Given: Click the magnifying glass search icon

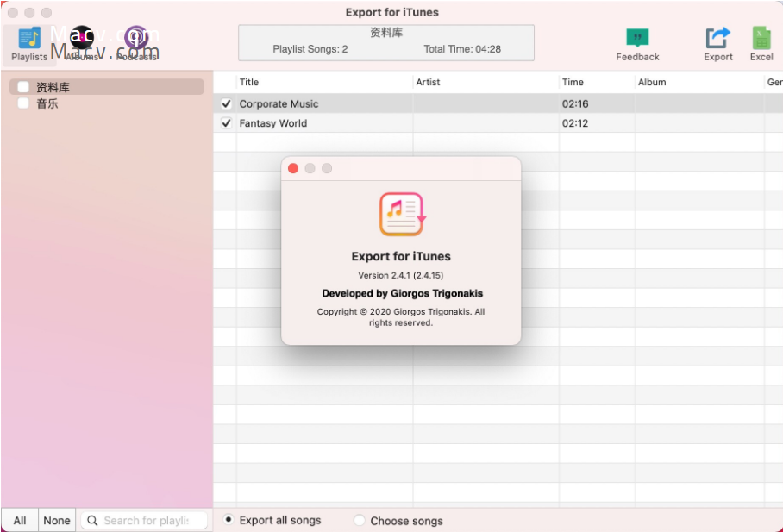Looking at the screenshot, I should click(95, 520).
